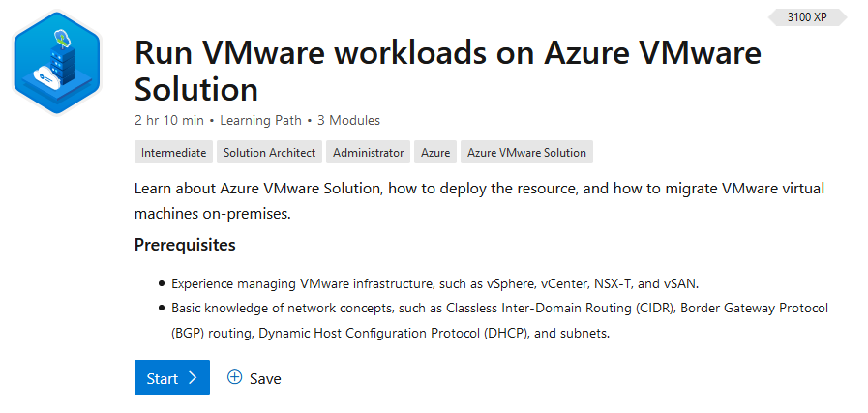This screenshot has width=868, height=413.
Task: Click the VMware infrastructure experience prerequisite
Action: (435, 284)
